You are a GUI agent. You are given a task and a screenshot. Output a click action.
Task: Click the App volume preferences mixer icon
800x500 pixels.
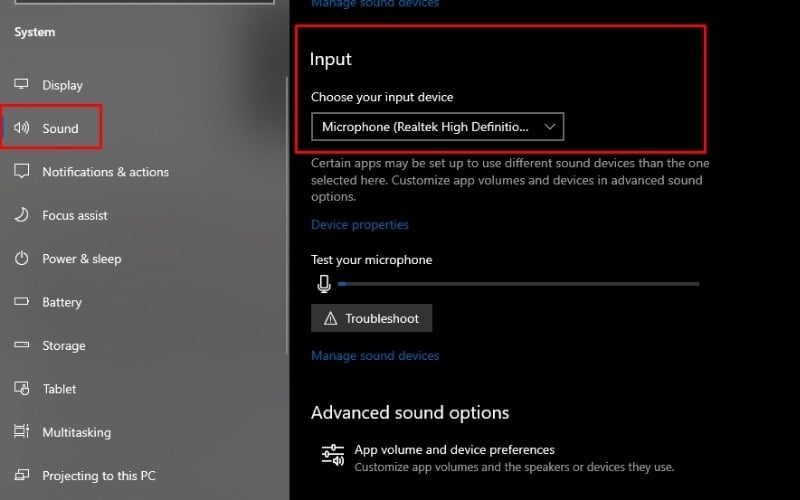point(332,455)
